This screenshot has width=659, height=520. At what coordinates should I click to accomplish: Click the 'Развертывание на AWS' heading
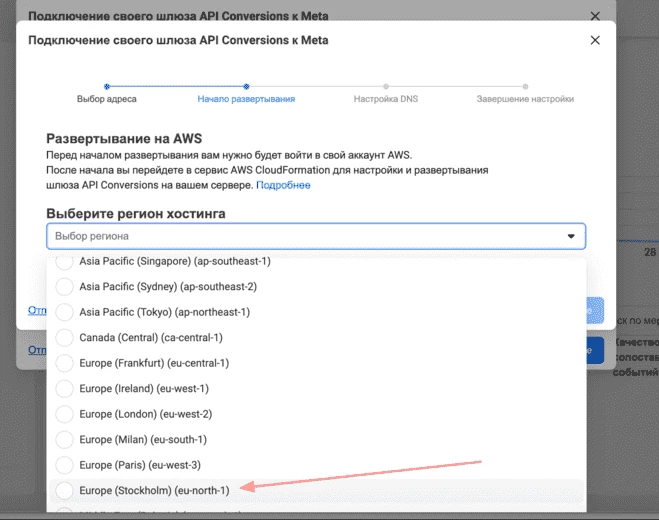point(124,139)
